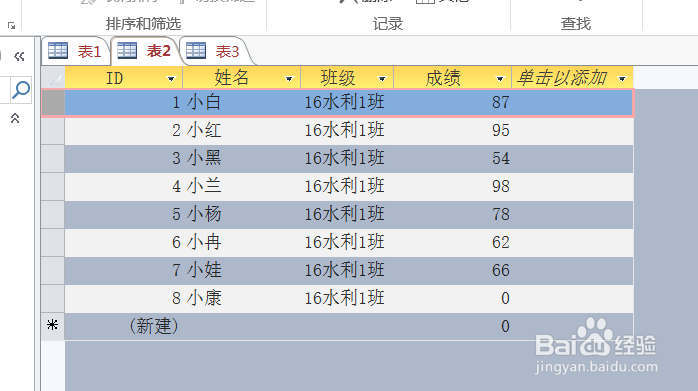Select the row selector for 小冉
The image size is (698, 391).
[x=53, y=243]
